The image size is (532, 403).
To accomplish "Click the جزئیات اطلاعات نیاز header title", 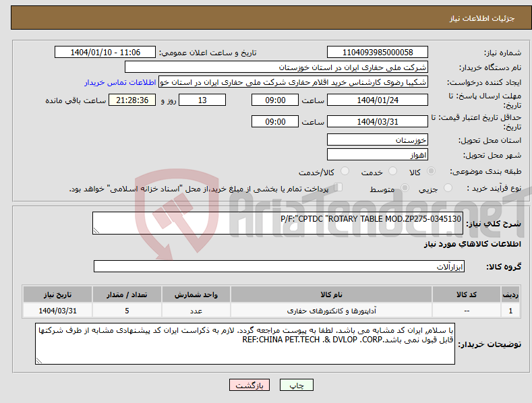I will (482, 18).
